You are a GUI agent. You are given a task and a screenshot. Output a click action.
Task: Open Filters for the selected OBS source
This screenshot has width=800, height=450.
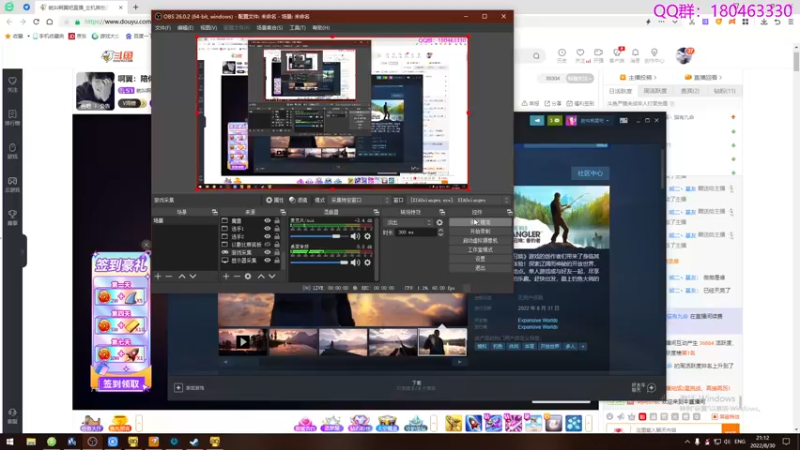click(x=298, y=200)
